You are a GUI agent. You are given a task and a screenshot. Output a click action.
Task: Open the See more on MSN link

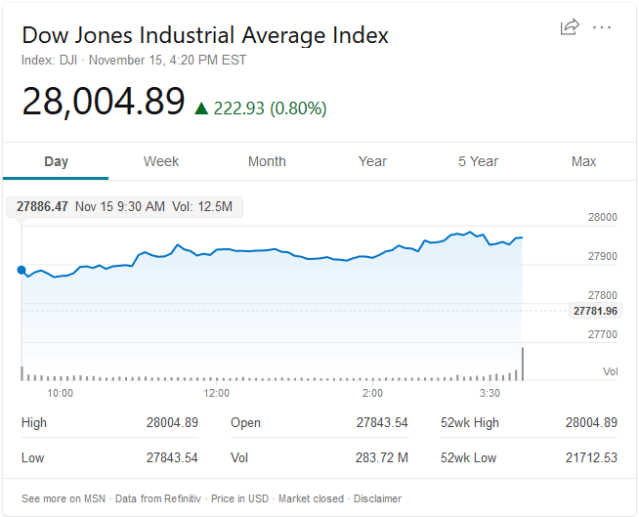[x=64, y=498]
